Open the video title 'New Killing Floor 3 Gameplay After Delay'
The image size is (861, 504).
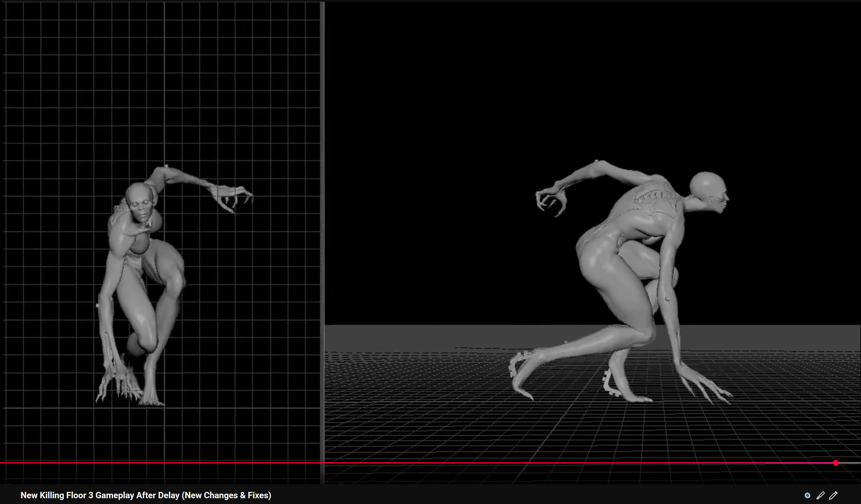146,495
